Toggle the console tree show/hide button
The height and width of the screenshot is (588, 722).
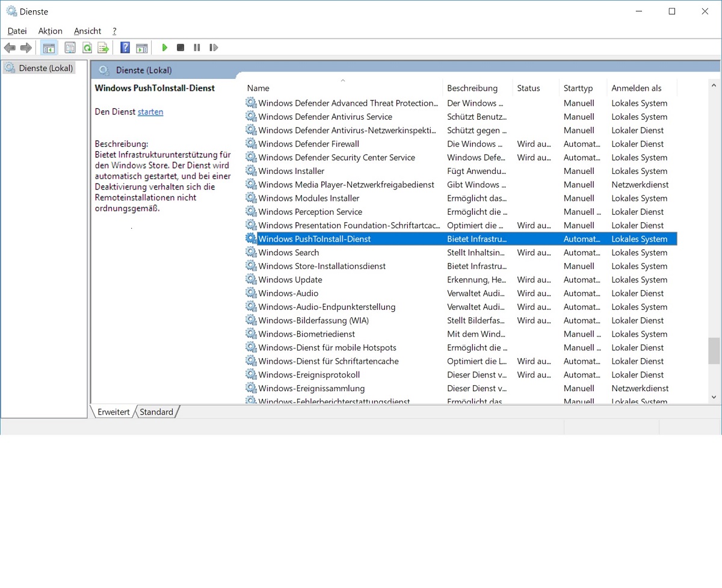(x=49, y=48)
